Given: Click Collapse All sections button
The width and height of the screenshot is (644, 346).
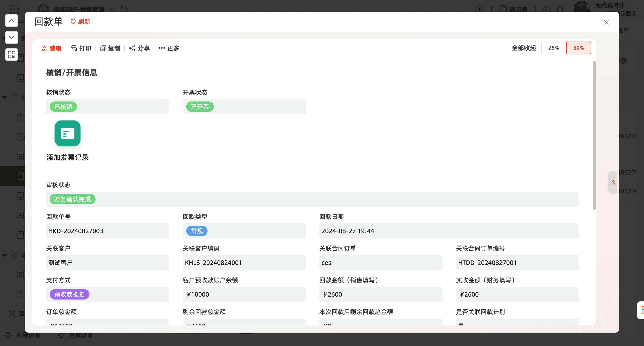Looking at the screenshot, I should tap(523, 48).
